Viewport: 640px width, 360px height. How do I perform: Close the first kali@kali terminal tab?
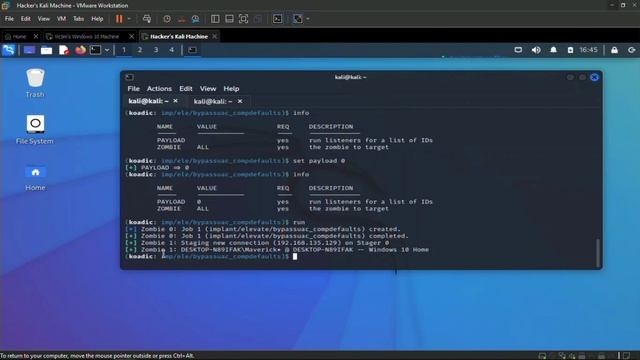[176, 101]
